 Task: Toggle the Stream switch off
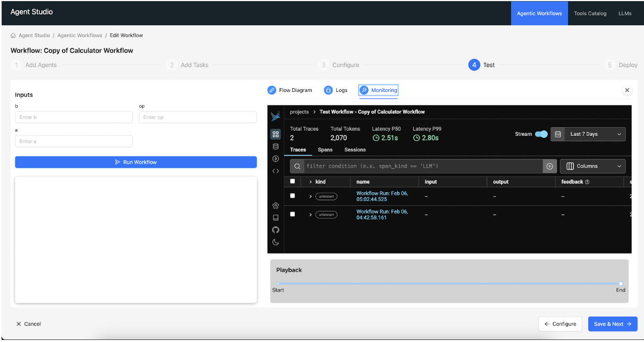541,134
